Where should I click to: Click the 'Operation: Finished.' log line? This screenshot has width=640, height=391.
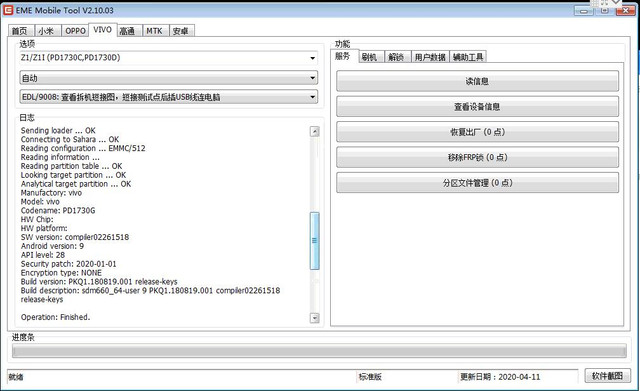coord(56,317)
